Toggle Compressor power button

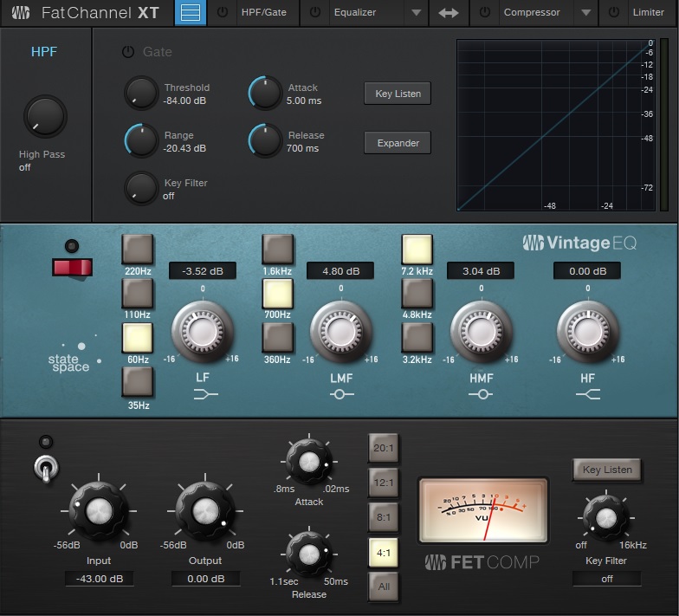click(485, 12)
